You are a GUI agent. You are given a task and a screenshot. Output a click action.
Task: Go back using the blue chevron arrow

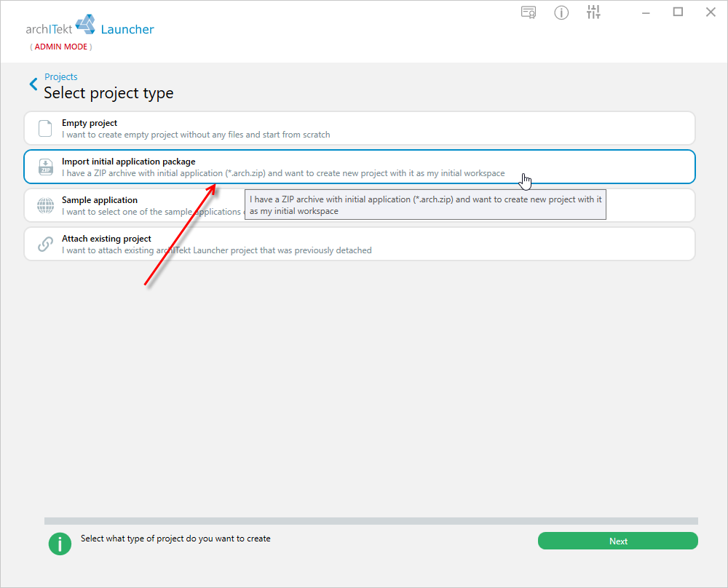click(33, 84)
